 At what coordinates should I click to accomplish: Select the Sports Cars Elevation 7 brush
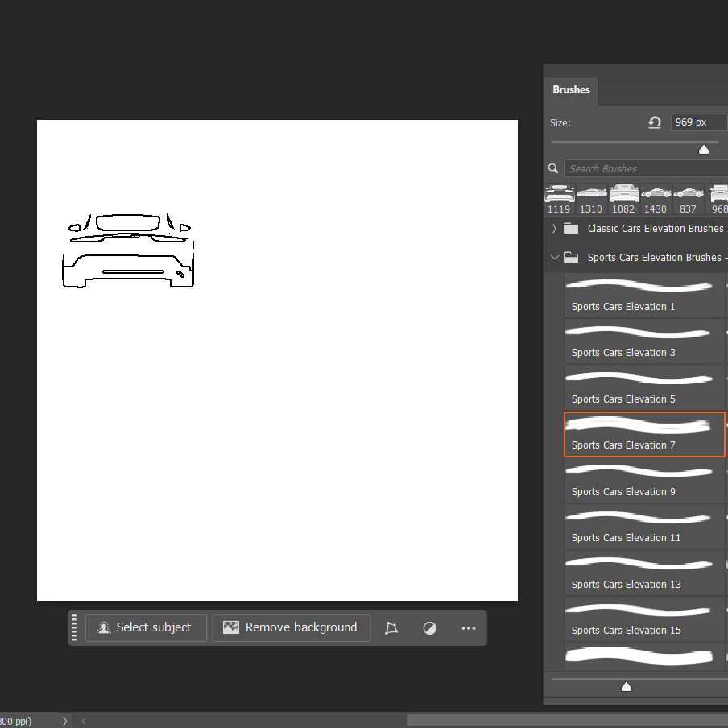[644, 434]
